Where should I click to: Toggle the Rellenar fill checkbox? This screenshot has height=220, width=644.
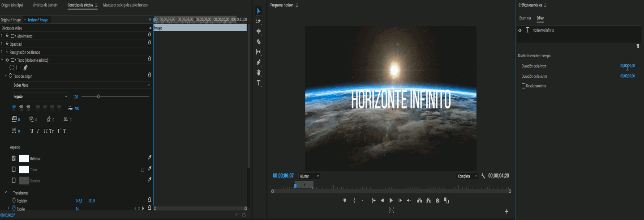click(13, 158)
